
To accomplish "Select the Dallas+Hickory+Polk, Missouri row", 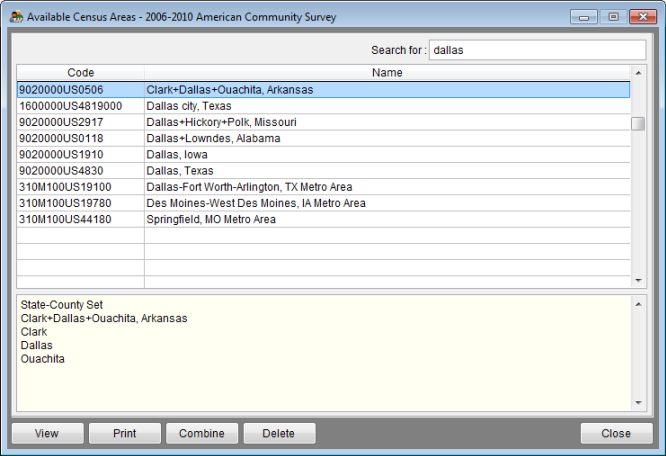I will tap(323, 122).
